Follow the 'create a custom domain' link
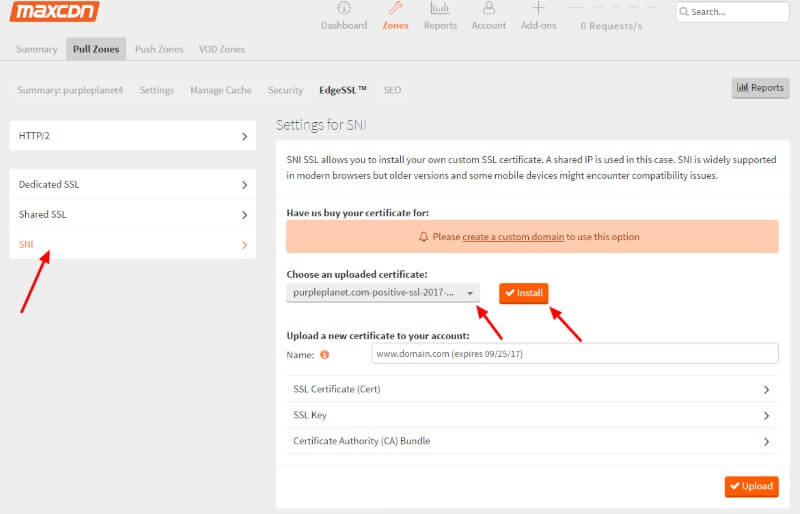 [x=513, y=237]
